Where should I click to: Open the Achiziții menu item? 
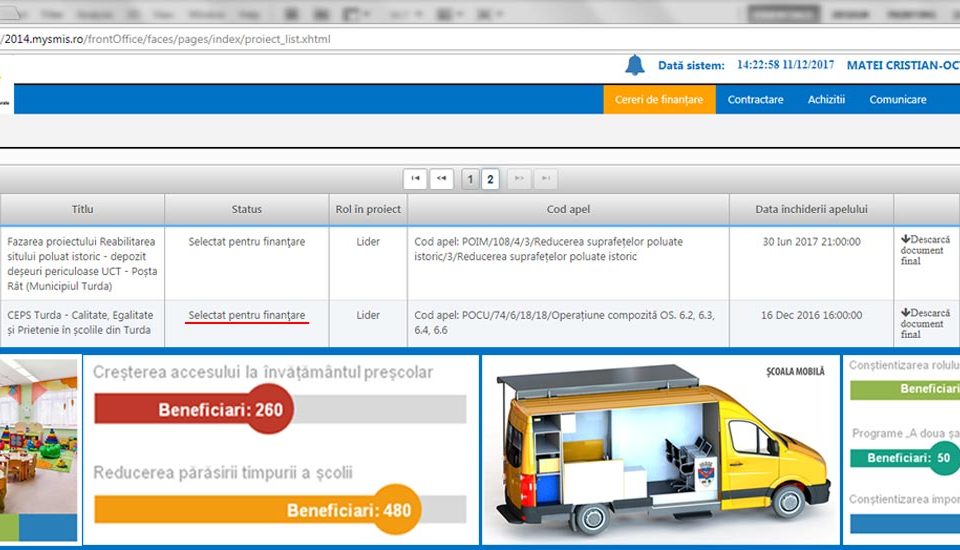click(x=826, y=99)
